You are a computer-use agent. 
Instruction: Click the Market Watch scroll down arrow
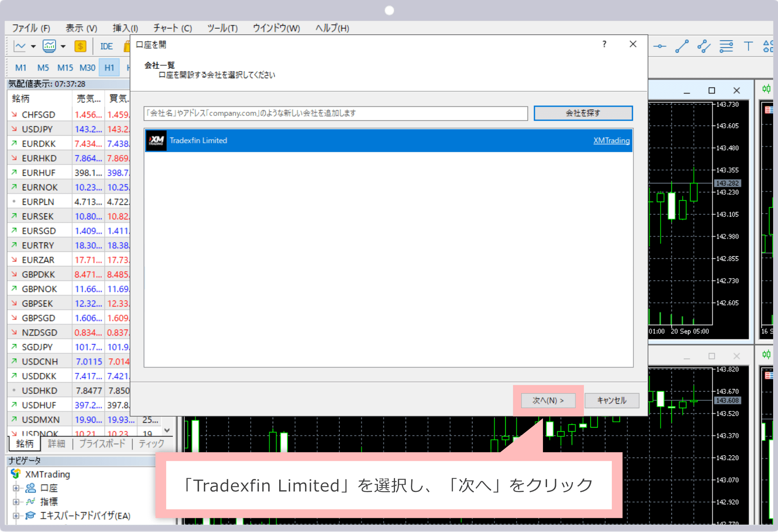point(167,430)
